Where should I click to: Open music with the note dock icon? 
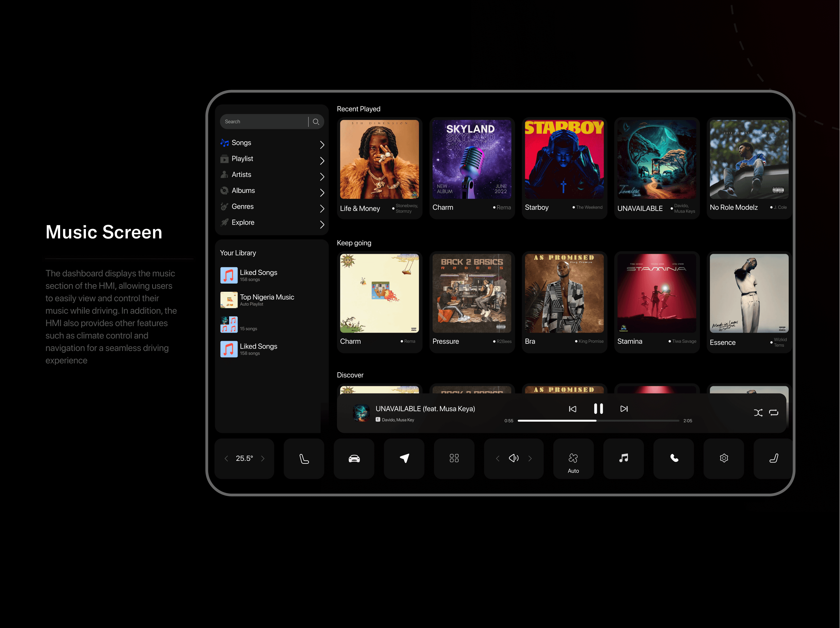[624, 459]
